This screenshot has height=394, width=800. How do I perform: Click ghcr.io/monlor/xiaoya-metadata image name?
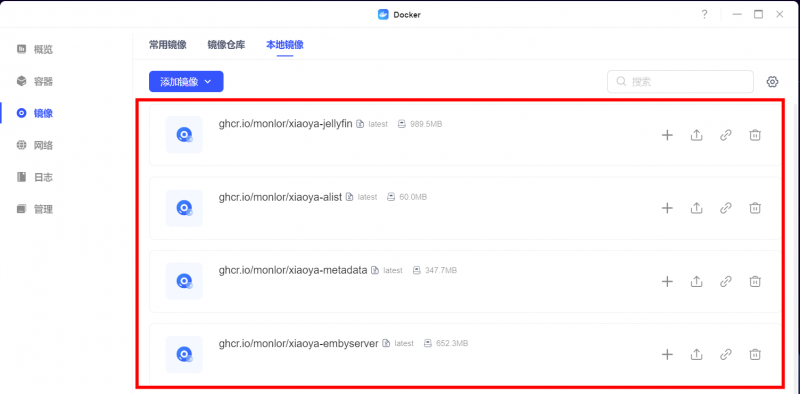click(293, 270)
